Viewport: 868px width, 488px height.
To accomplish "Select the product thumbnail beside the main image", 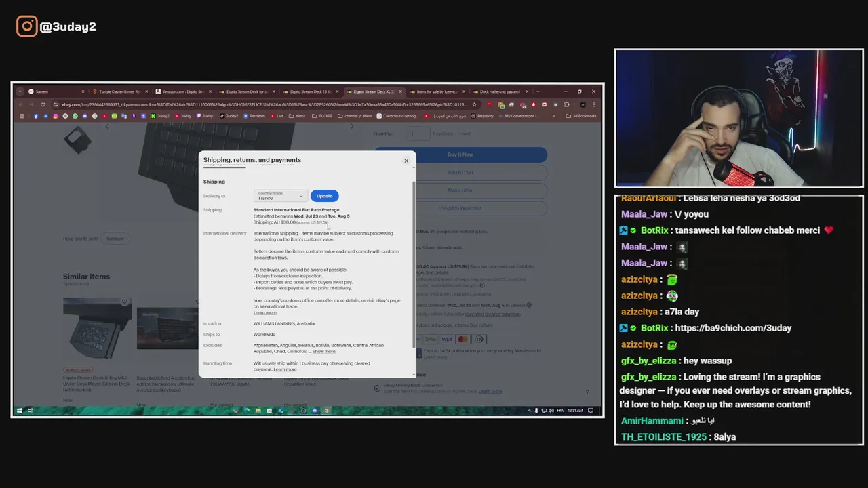I will pos(77,139).
